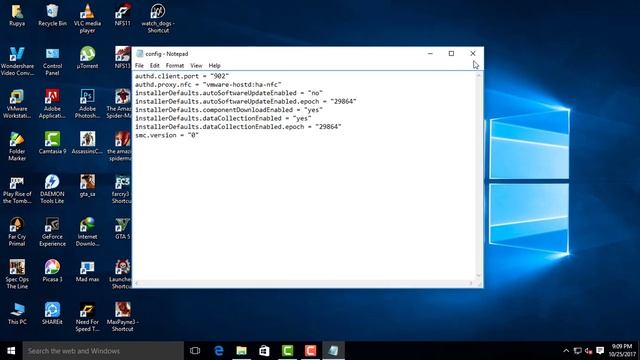640x360 pixels.
Task: Select the Internet Download Manager icon
Action: click(x=87, y=232)
